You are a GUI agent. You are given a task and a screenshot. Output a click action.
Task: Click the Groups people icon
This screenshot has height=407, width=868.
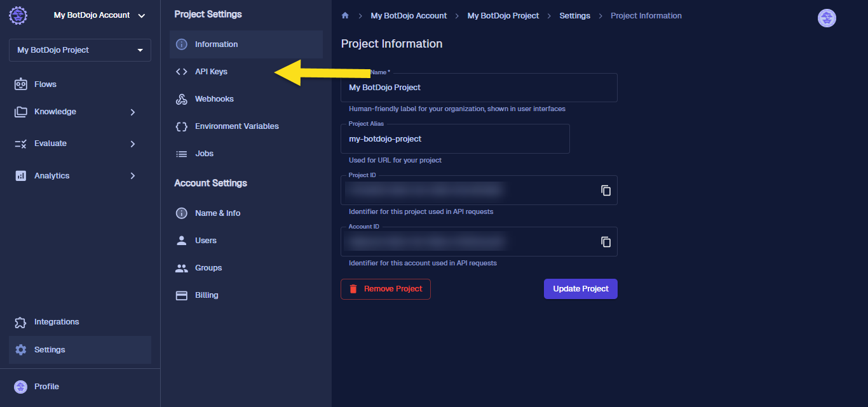[x=182, y=268]
